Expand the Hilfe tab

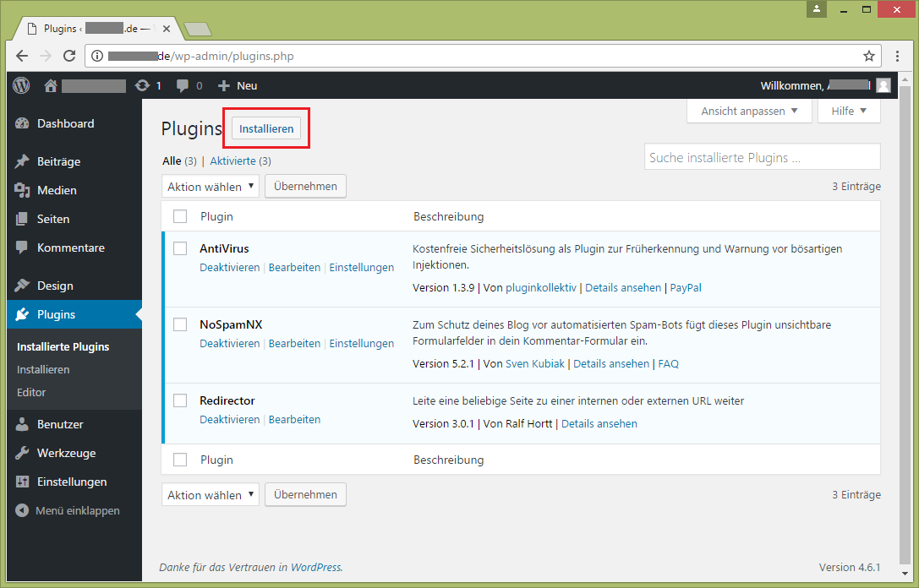click(848, 111)
